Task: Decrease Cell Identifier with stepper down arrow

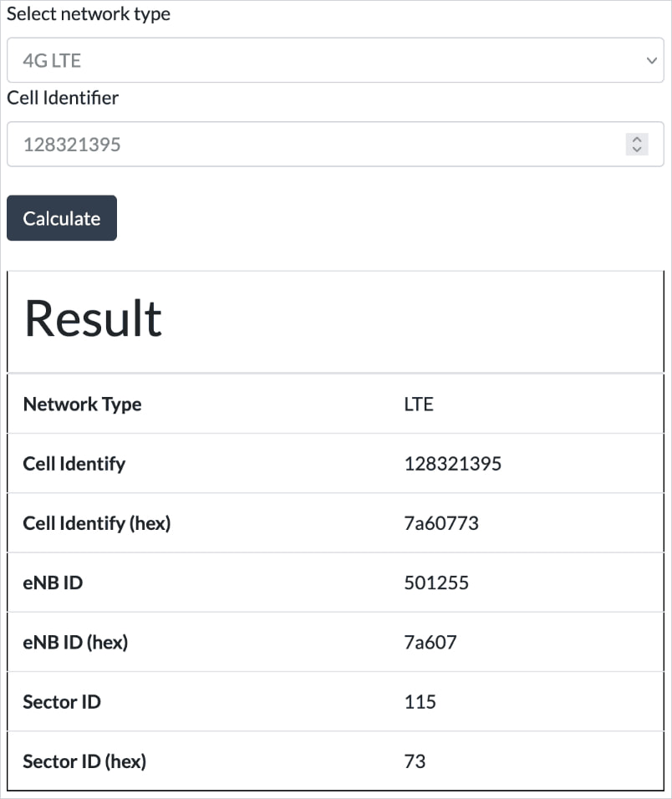Action: (x=637, y=150)
